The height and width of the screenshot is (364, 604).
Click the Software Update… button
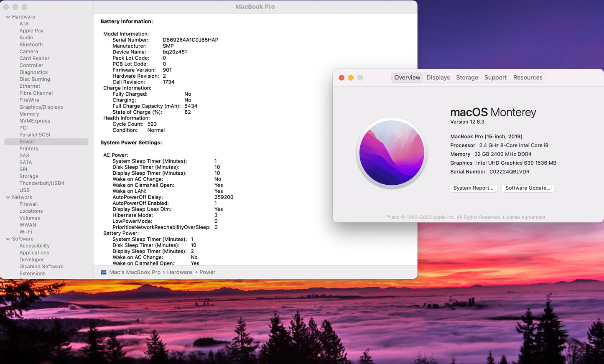[x=528, y=188]
